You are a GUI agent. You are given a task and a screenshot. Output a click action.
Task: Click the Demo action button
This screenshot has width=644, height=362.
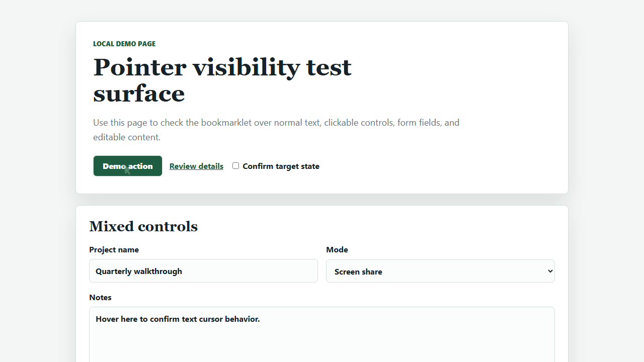[x=128, y=166]
